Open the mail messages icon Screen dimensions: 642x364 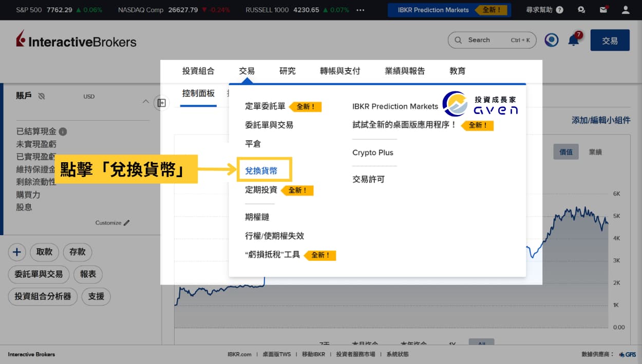tap(603, 10)
